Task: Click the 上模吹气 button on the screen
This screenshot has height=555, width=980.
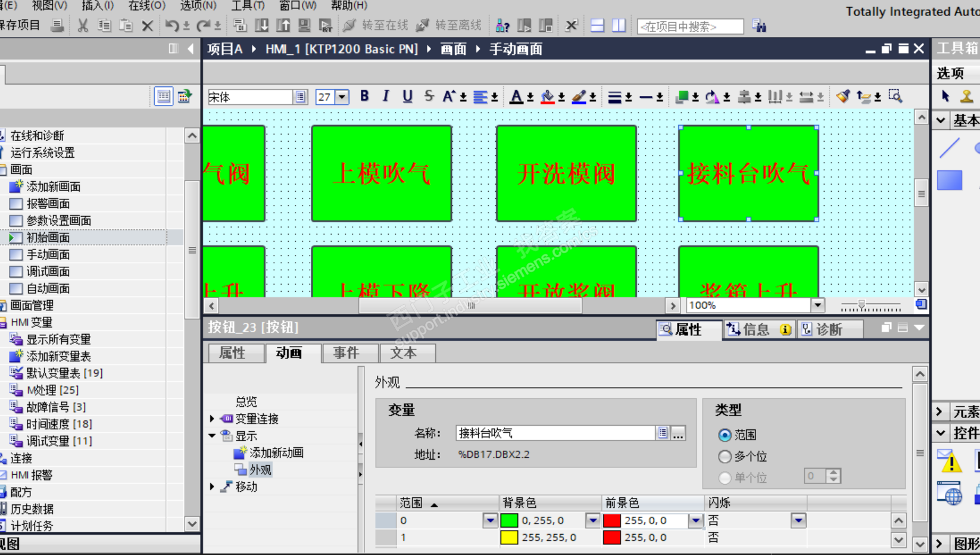Action: click(382, 173)
